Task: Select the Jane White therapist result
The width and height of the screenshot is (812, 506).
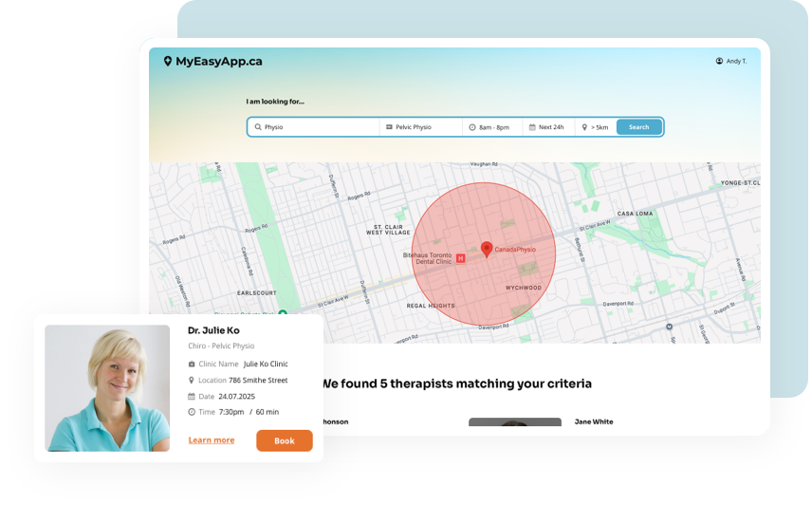Action: pos(594,422)
